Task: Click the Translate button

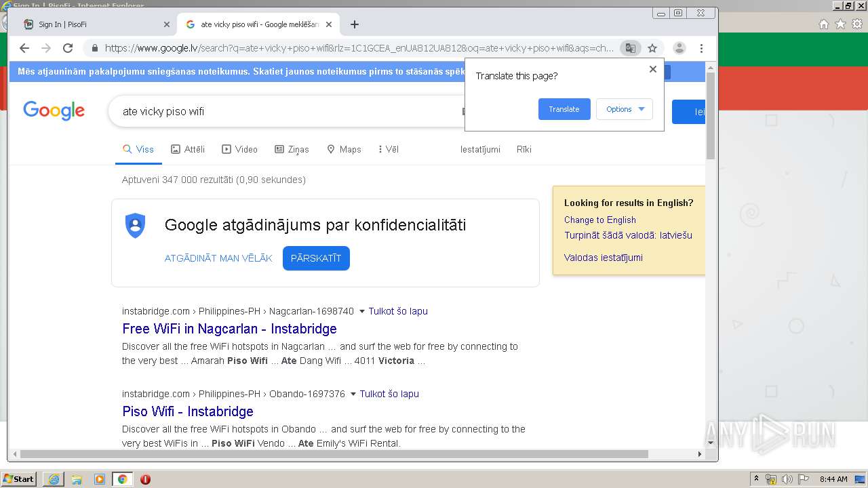Action: click(564, 109)
